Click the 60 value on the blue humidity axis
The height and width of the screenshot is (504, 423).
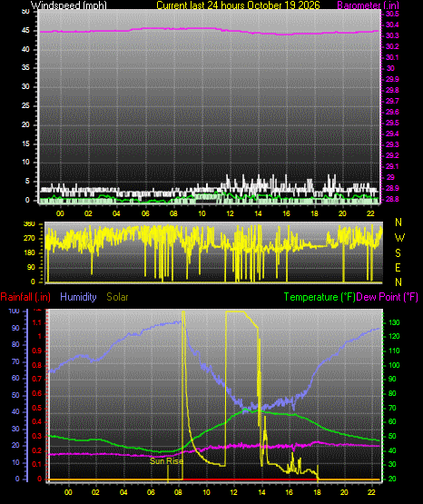pyautogui.click(x=15, y=379)
